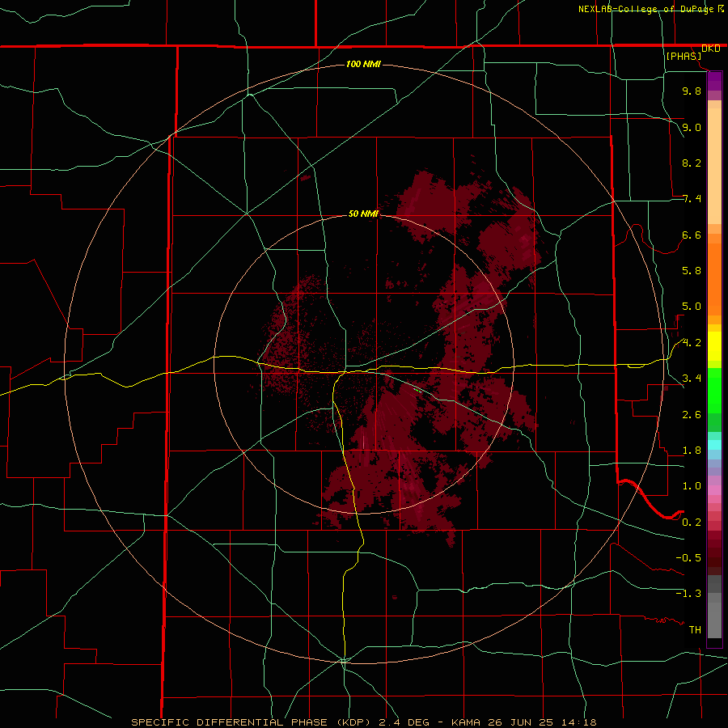Screen dimensions: 728x728
Task: Select the bright green segment of color bar
Action: click(x=714, y=392)
